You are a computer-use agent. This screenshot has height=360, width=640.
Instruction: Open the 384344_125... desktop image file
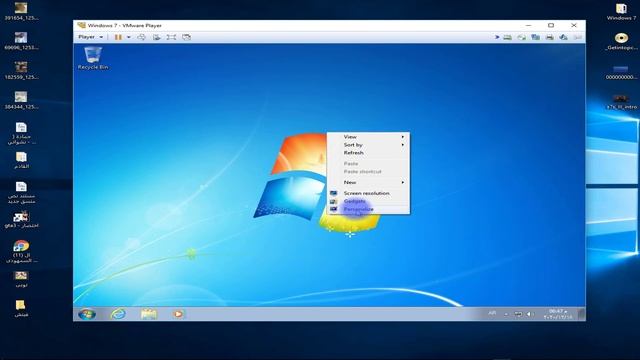[x=21, y=100]
